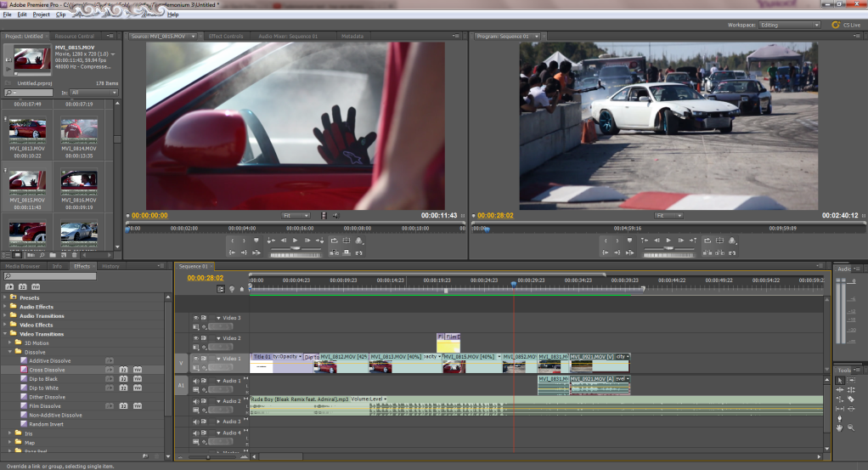Click the Find icon in Project panel
This screenshot has width=868, height=470.
coord(42,255)
